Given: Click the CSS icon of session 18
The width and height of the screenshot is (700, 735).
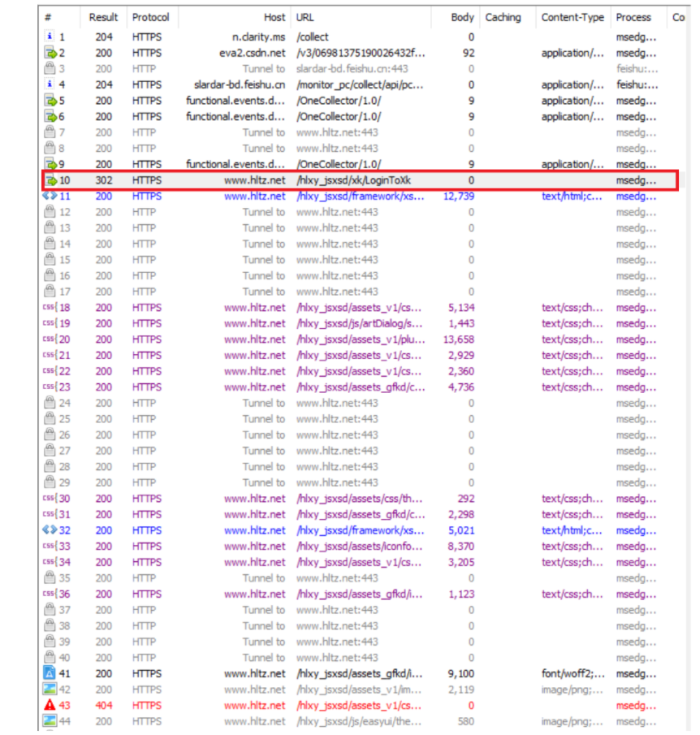Looking at the screenshot, I should tap(50, 307).
